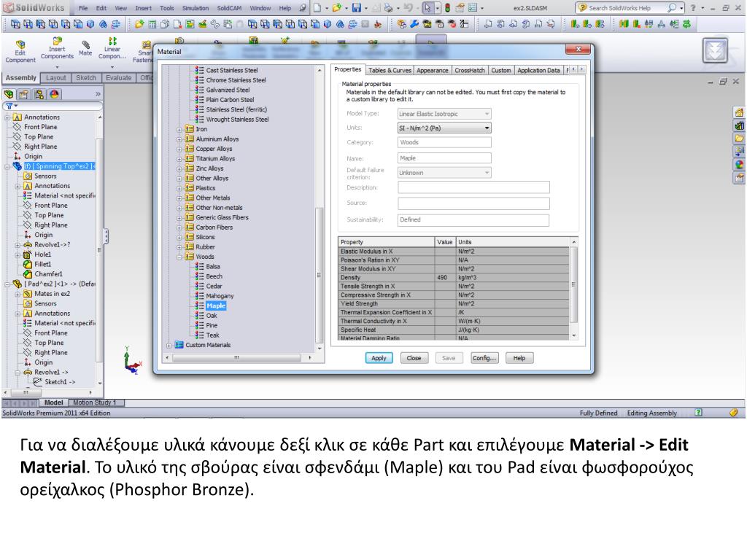Click the Insert Components icon
The image size is (747, 560).
coord(57,41)
